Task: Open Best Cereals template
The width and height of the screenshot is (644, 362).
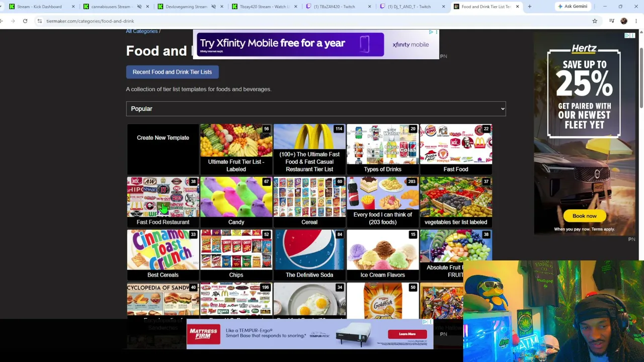Action: click(x=163, y=254)
